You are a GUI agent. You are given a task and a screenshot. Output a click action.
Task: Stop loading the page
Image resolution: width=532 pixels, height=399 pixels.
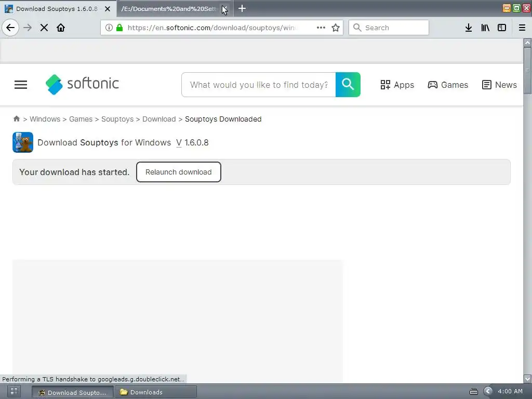coord(44,28)
